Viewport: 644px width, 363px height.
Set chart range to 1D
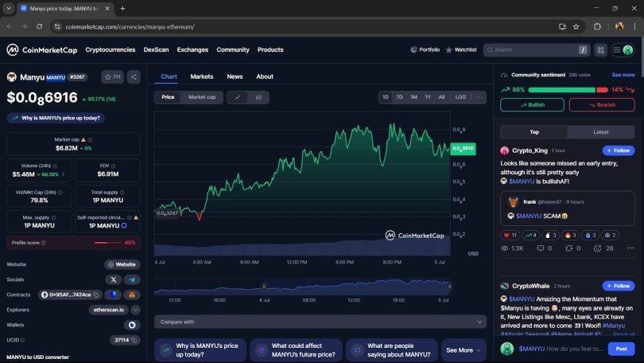pyautogui.click(x=386, y=97)
